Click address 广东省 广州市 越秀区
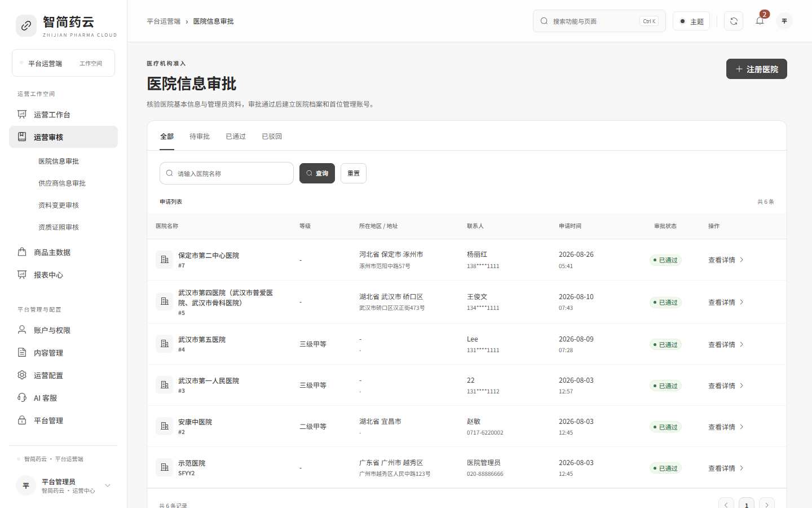The width and height of the screenshot is (812, 508). click(x=391, y=463)
